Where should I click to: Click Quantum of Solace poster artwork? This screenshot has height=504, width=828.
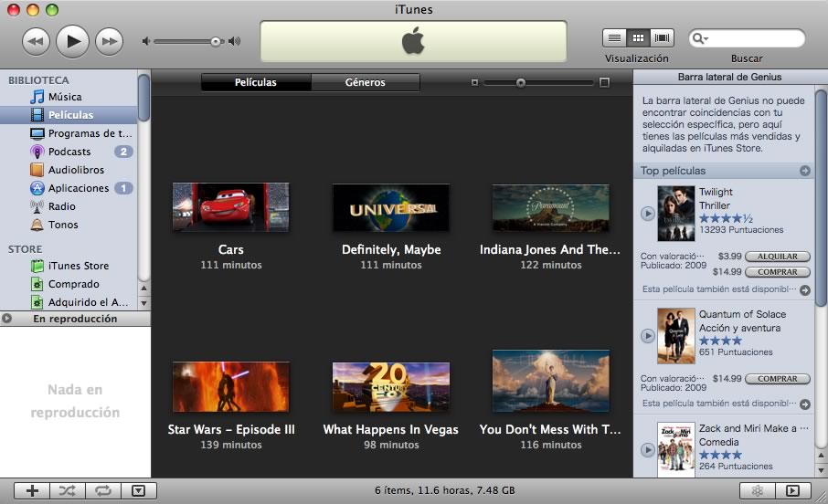[x=676, y=336]
